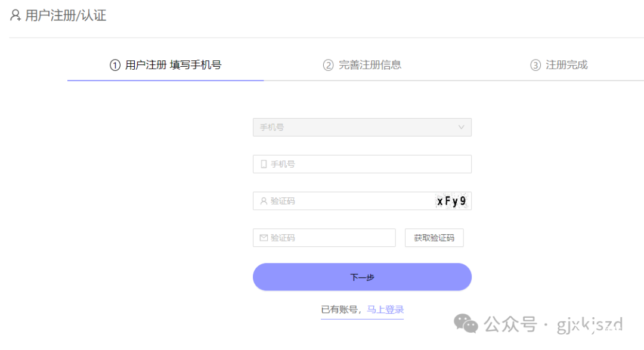Image resolution: width=644 pixels, height=350 pixels.
Task: Click the user icon beside 用户注册/认证
Action: coord(16,15)
